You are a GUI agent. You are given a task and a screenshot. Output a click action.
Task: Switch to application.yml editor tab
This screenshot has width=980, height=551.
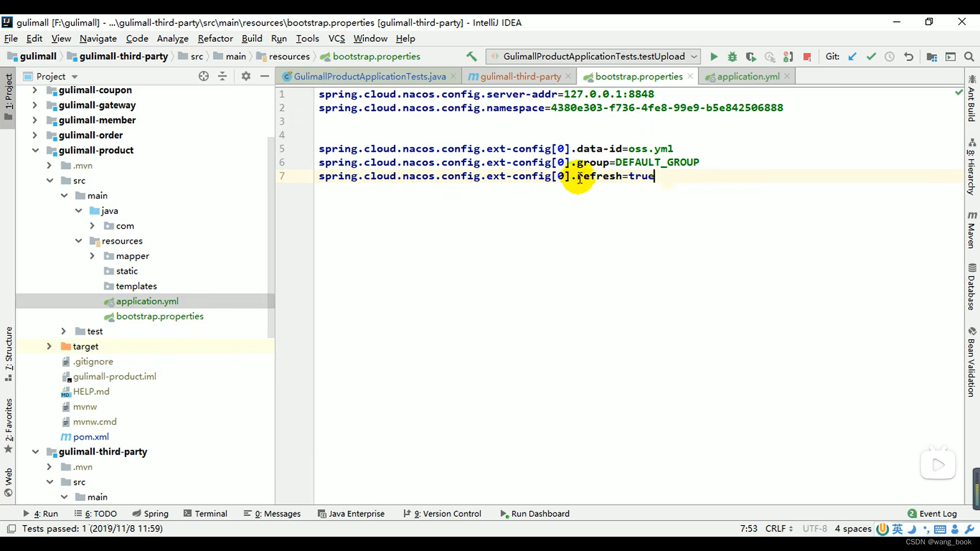coord(748,77)
